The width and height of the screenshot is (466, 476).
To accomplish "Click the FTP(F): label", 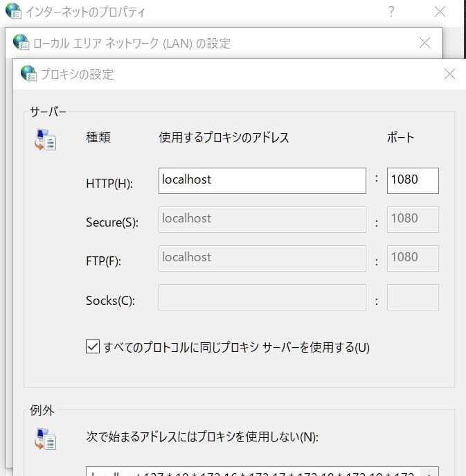I will point(103,261).
